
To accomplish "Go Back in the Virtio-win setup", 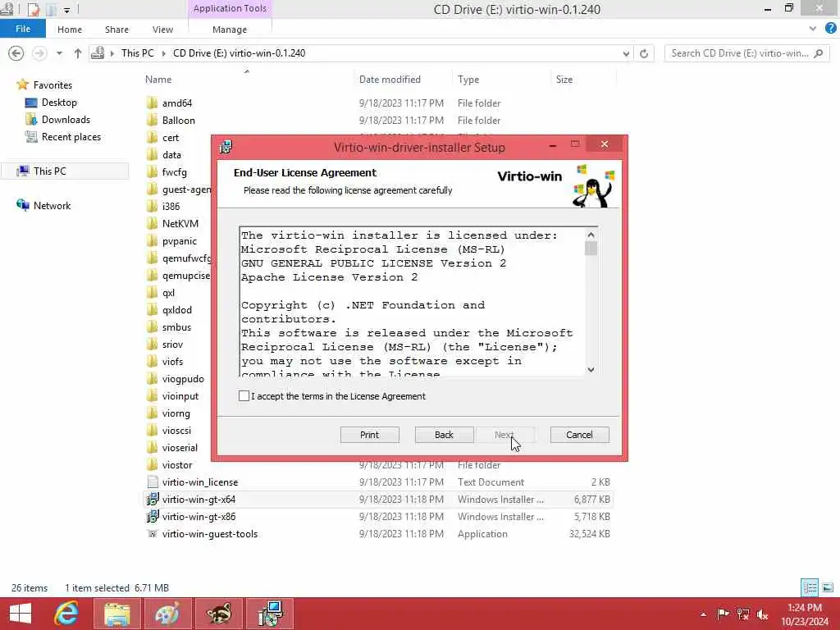I will [444, 435].
